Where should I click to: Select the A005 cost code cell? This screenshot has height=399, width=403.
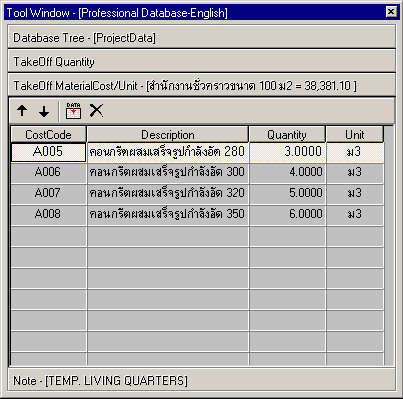point(49,152)
